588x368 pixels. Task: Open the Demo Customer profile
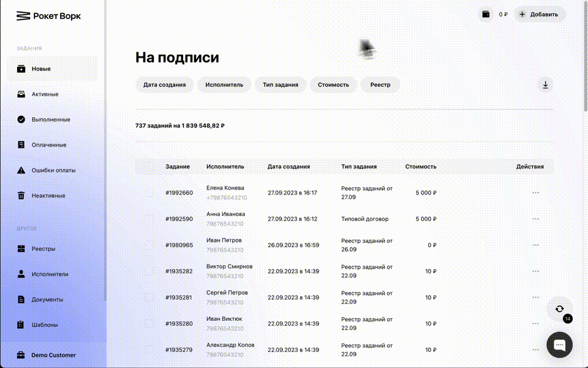click(53, 355)
